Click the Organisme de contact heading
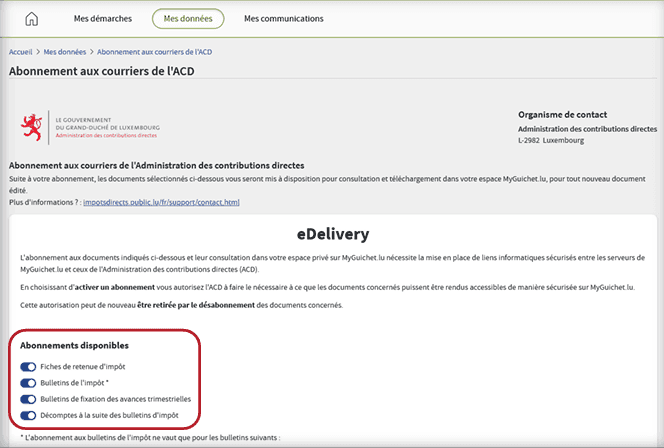 point(562,115)
